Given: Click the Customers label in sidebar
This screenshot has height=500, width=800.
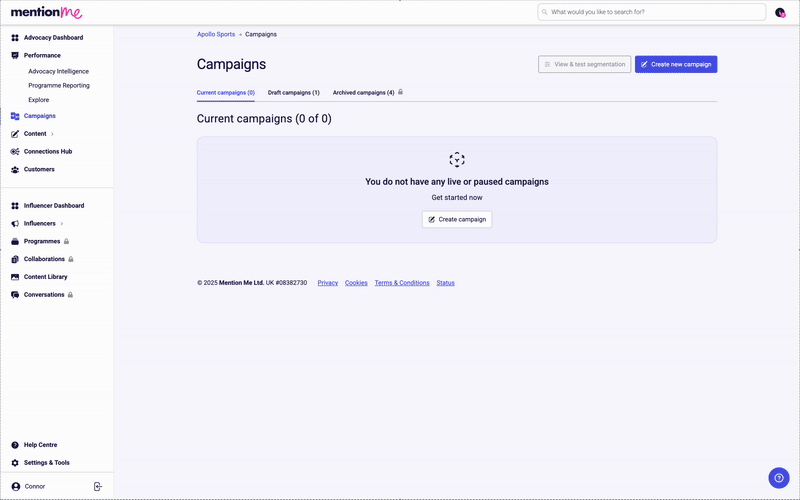Looking at the screenshot, I should click(x=39, y=170).
